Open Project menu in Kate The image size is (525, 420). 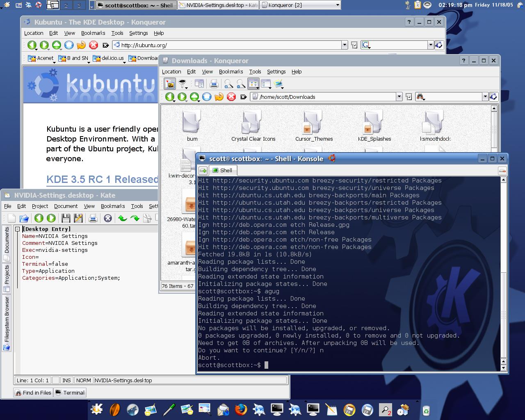point(40,206)
